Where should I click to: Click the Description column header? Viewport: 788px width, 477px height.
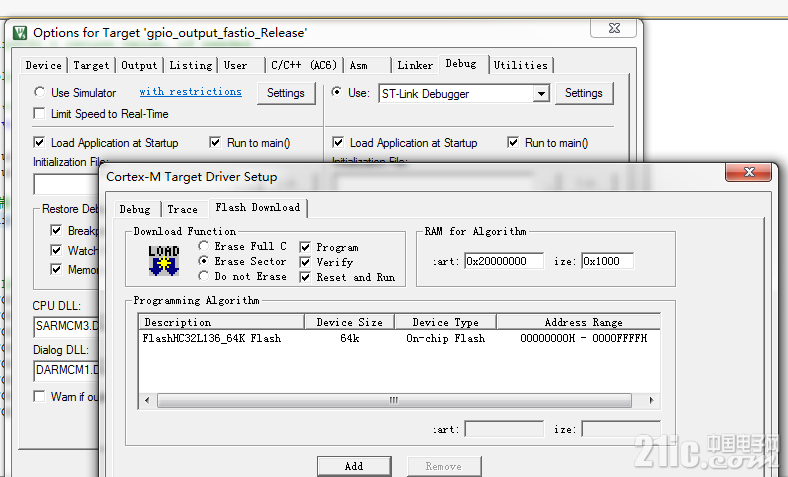[221, 322]
